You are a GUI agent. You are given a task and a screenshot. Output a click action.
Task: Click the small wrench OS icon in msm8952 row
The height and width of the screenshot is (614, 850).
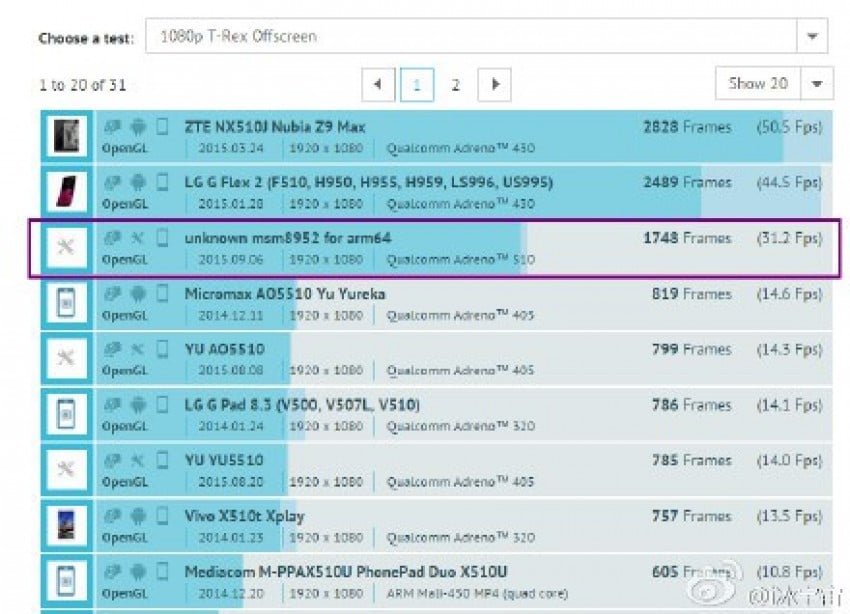click(138, 238)
